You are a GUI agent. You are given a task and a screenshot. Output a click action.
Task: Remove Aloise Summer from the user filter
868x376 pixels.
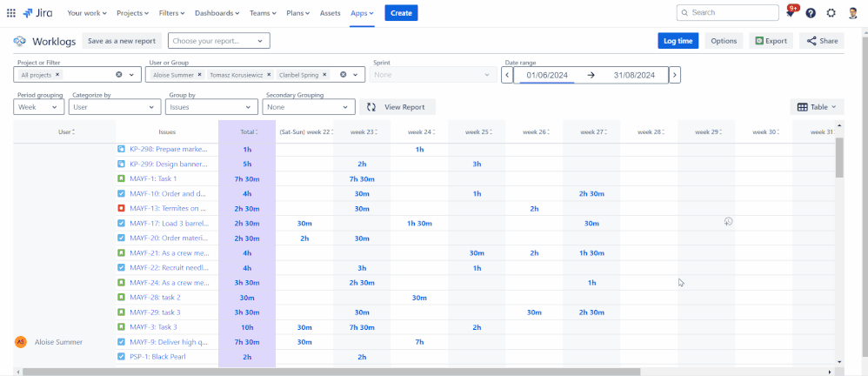[x=199, y=74]
